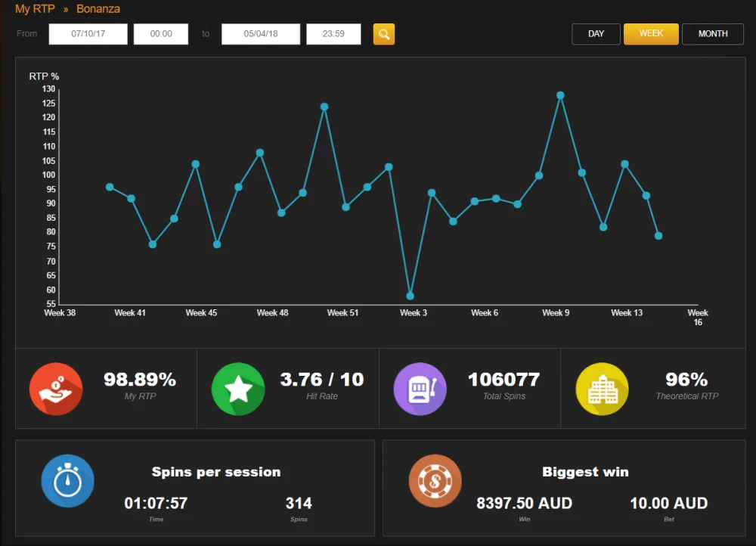
Task: Click the Week 41 axis label
Action: pos(130,312)
